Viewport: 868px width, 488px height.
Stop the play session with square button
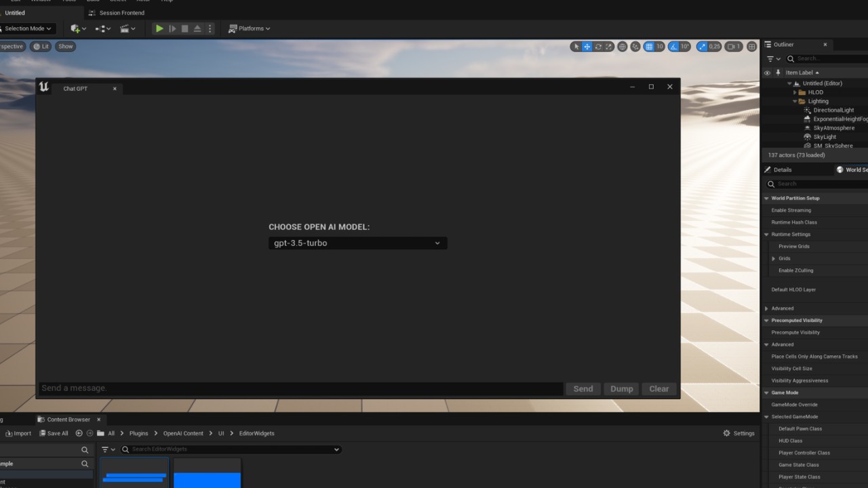click(x=184, y=28)
